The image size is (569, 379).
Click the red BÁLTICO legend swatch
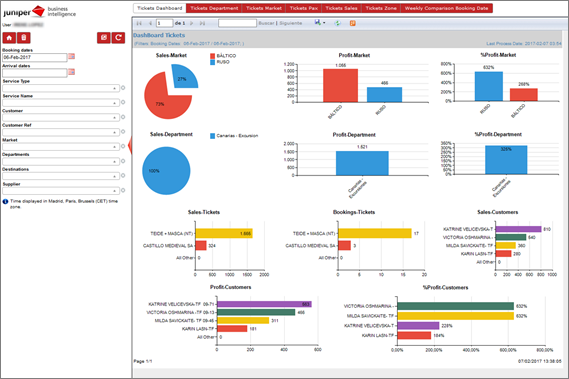pyautogui.click(x=213, y=56)
